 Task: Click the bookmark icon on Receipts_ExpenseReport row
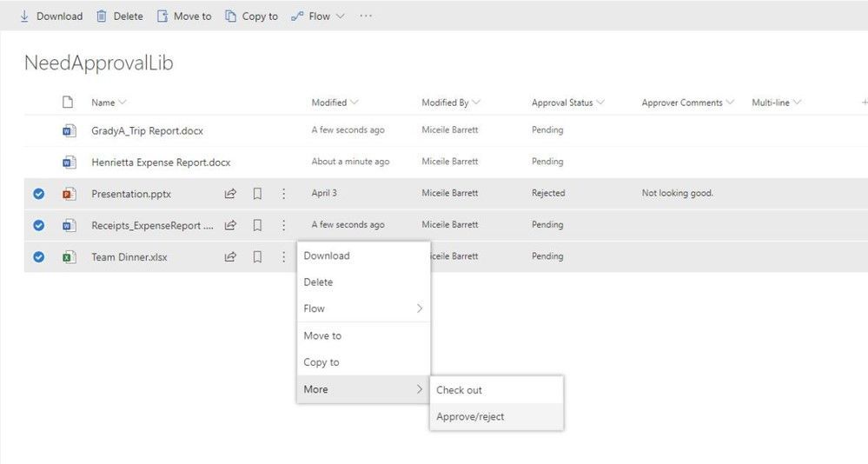point(257,225)
